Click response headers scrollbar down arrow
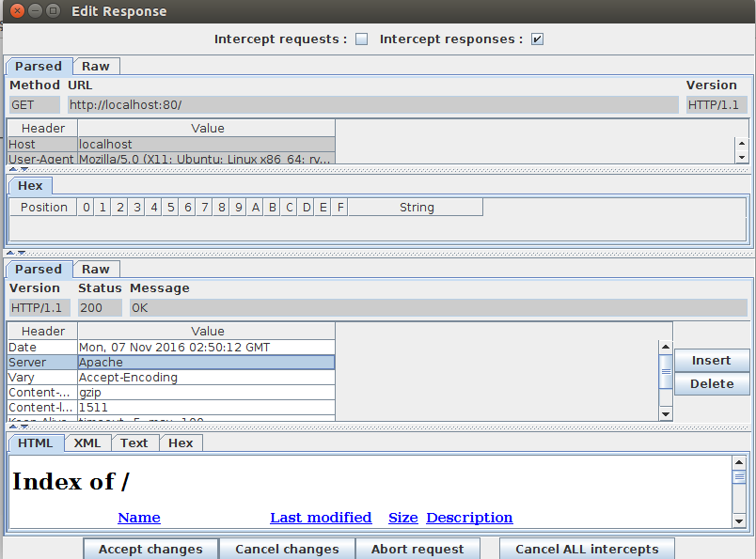756x559 pixels. tap(666, 414)
